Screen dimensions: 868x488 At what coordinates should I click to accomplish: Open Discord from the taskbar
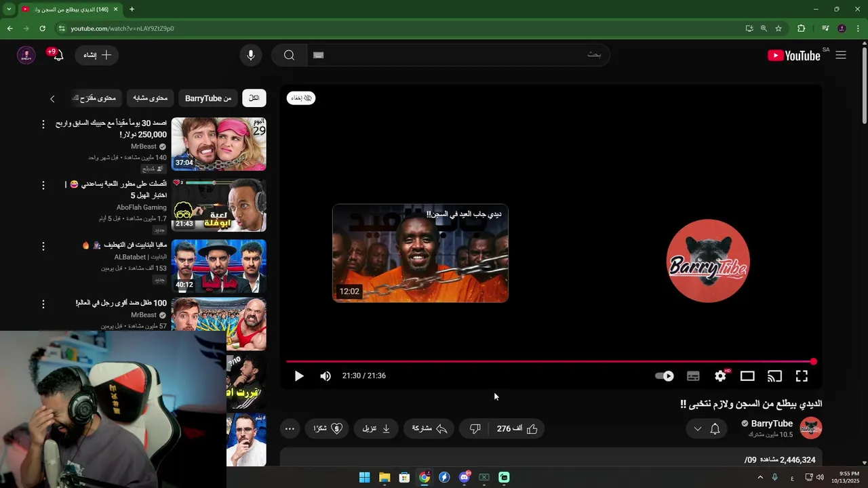(x=465, y=477)
